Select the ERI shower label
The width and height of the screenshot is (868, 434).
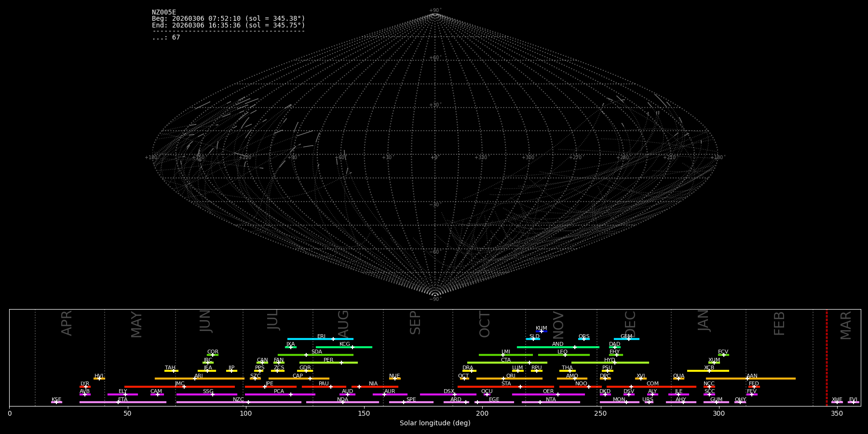pos(322,337)
